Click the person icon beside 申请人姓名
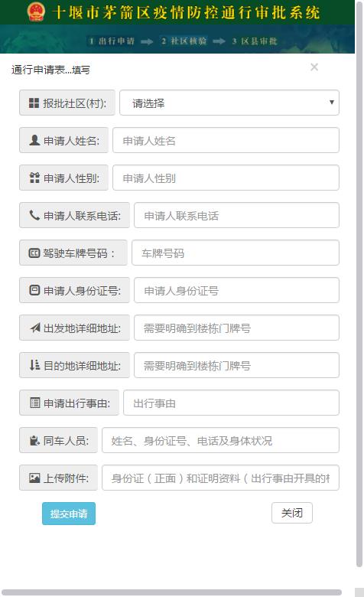The image size is (364, 597). (x=34, y=140)
